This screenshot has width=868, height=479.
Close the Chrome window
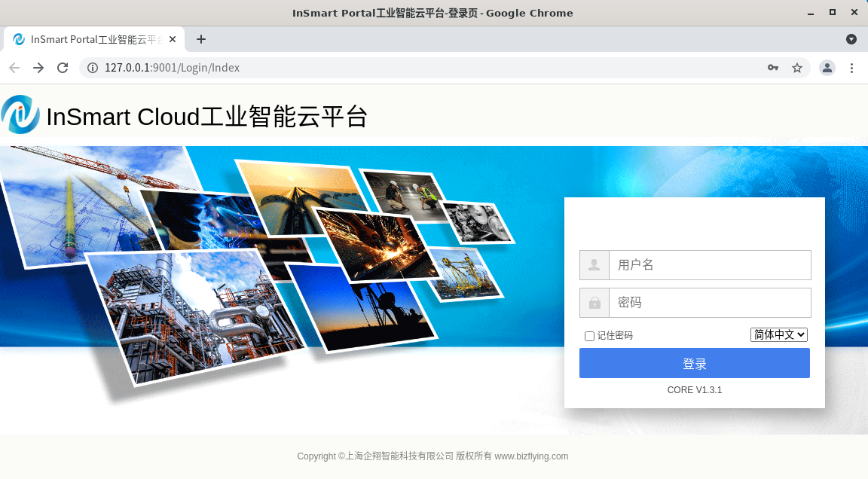click(x=854, y=12)
